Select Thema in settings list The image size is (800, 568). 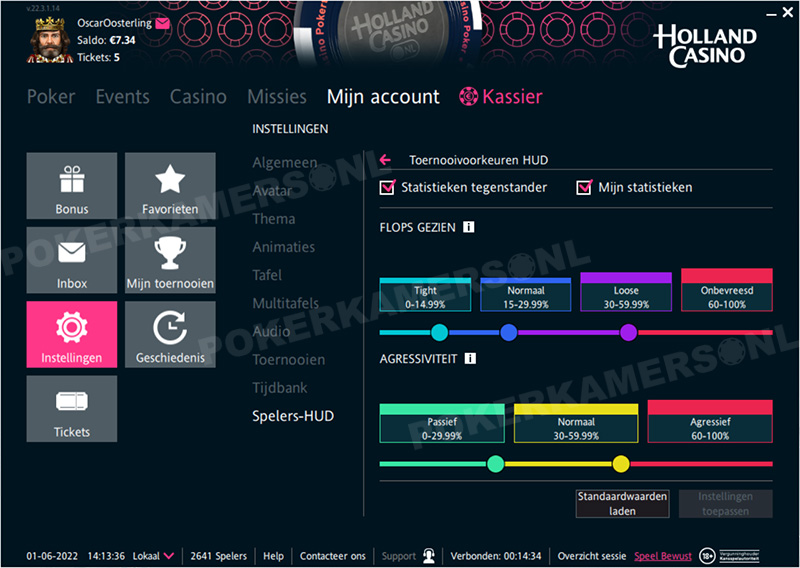point(273,219)
